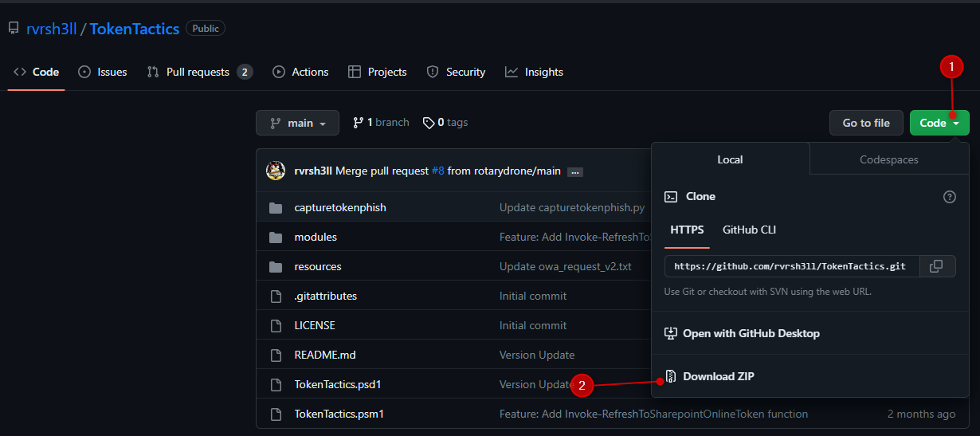Click the Download ZIP file icon
The height and width of the screenshot is (436, 980).
[x=671, y=376]
